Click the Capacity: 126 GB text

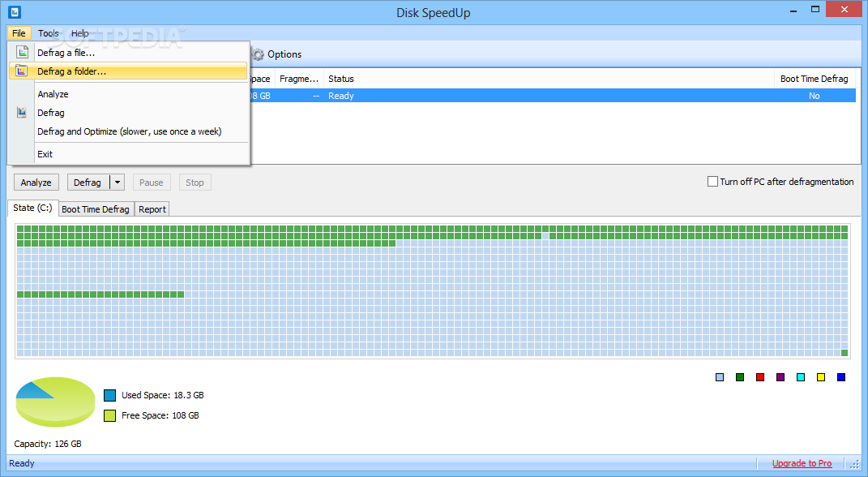[x=48, y=444]
